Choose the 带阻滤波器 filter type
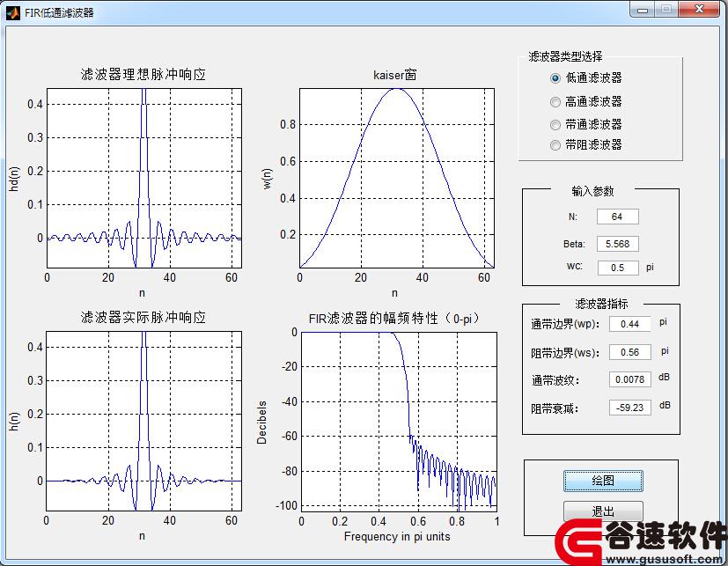Screen dimensions: 728x566 tap(586, 145)
